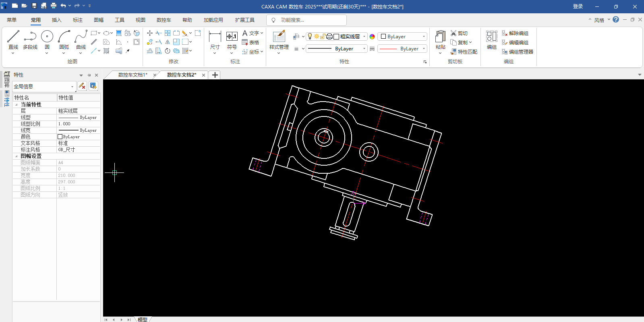Choose the 曲线 curve tool

click(x=81, y=37)
